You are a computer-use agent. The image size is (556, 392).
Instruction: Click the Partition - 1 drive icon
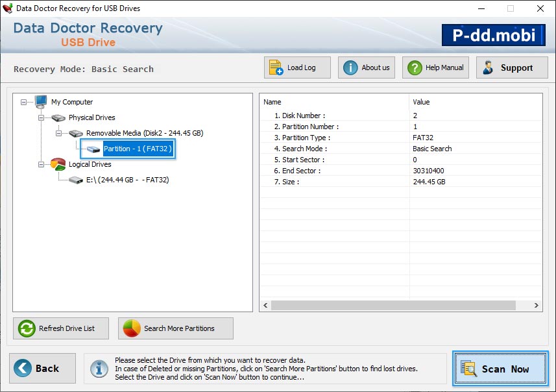coord(93,149)
